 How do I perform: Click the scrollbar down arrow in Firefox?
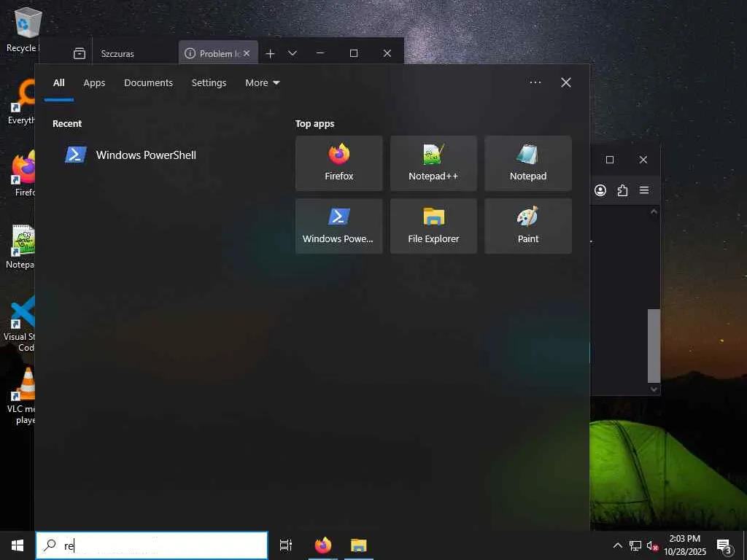click(654, 389)
